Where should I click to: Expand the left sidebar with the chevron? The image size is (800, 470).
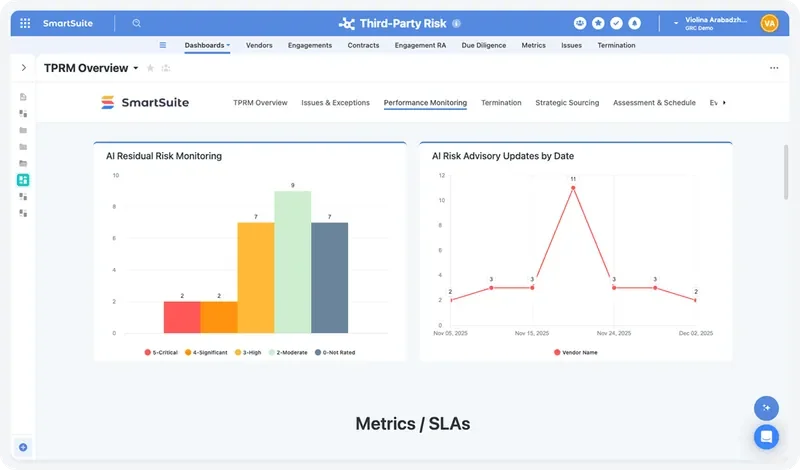click(x=23, y=67)
